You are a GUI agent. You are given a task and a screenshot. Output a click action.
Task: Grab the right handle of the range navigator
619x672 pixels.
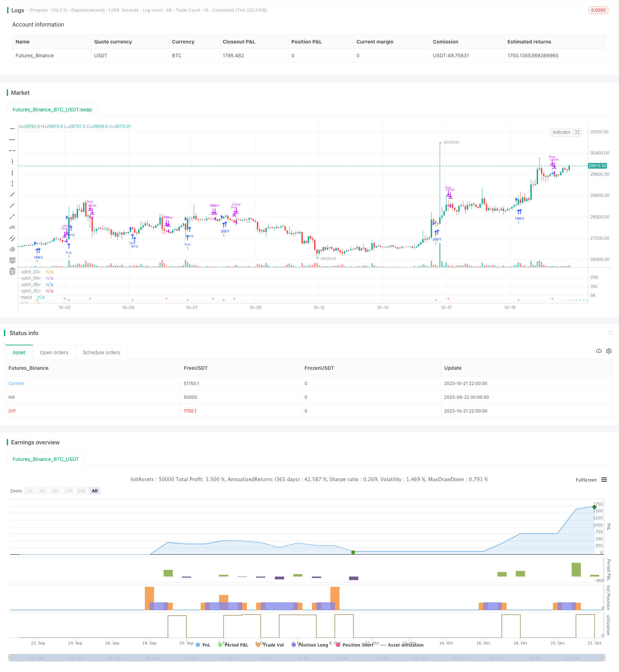coord(604,658)
